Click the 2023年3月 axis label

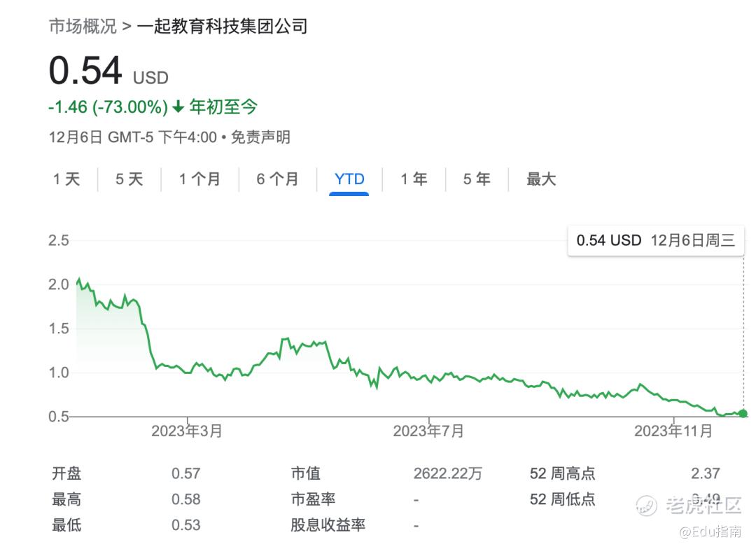tap(187, 431)
